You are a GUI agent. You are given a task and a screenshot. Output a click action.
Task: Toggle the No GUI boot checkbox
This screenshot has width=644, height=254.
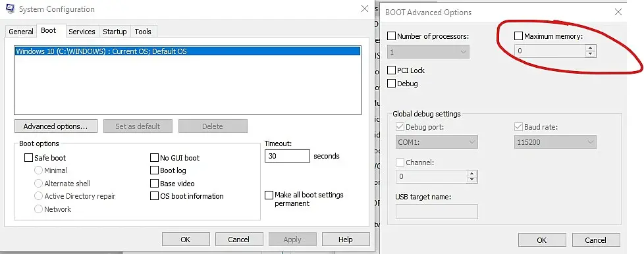(154, 157)
